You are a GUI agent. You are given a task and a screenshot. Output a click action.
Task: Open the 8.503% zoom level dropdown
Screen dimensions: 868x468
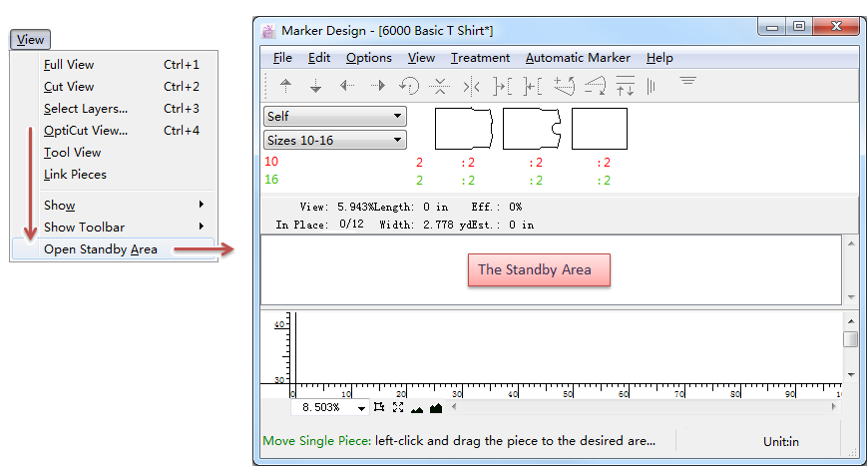(361, 408)
